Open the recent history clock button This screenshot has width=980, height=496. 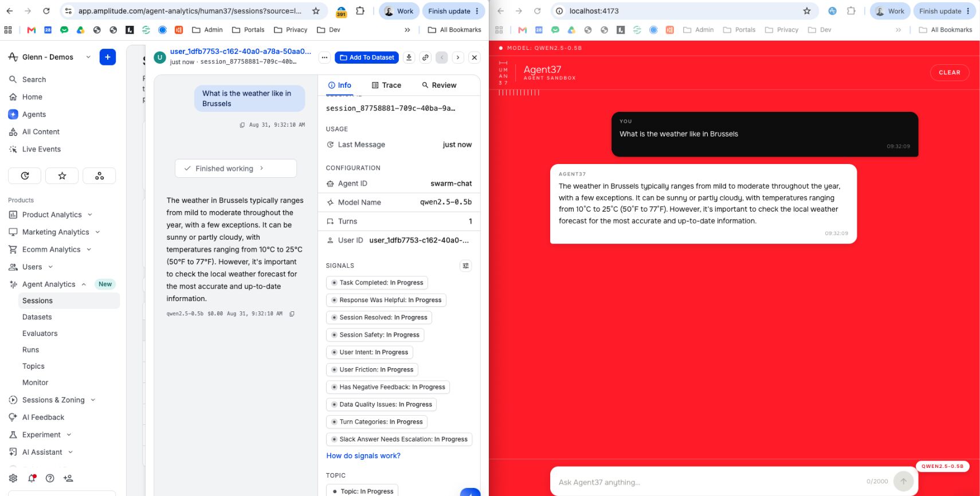[x=25, y=175]
